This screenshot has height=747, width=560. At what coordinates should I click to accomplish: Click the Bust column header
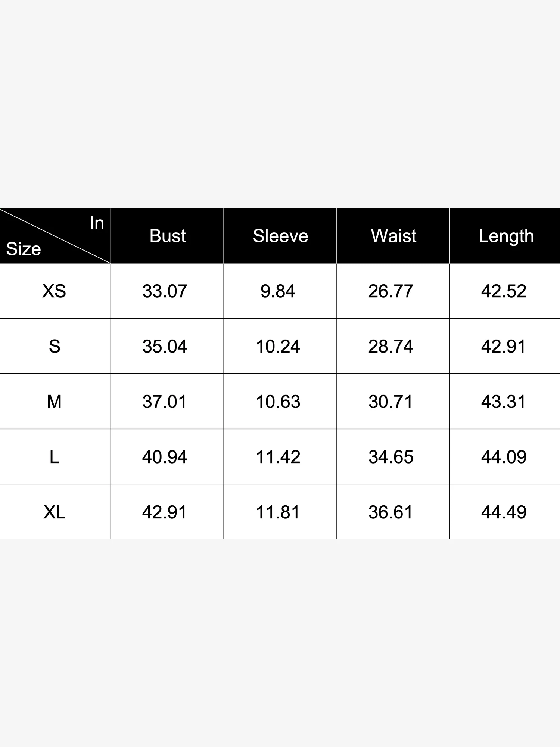(168, 236)
